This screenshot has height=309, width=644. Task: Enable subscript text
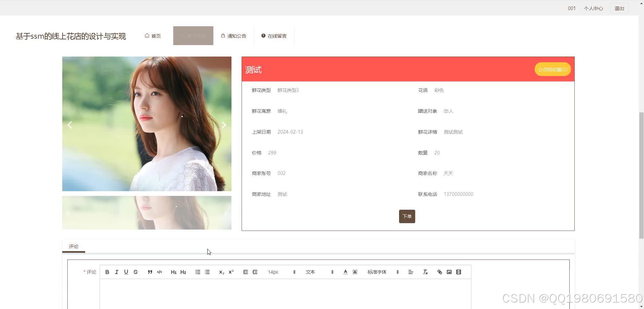pos(221,272)
